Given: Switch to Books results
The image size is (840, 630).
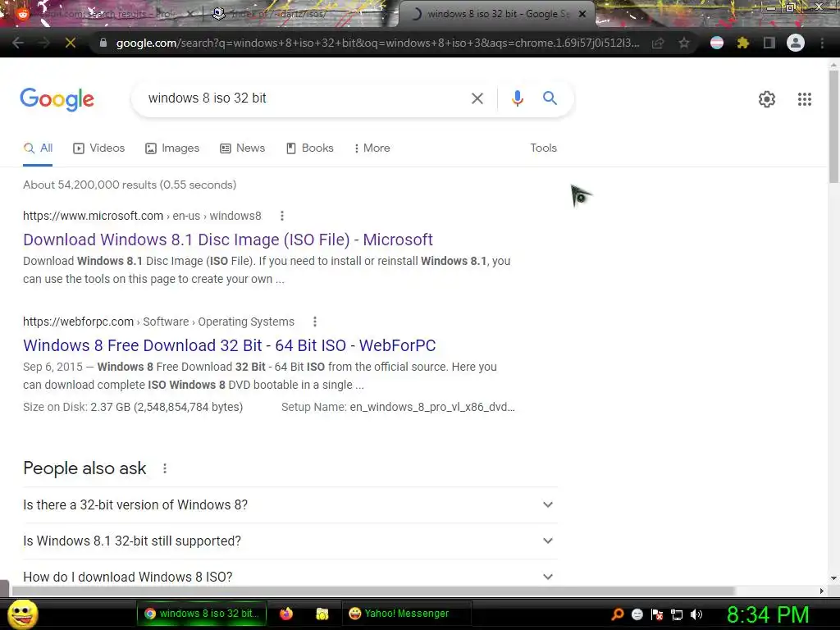Looking at the screenshot, I should click(x=310, y=148).
